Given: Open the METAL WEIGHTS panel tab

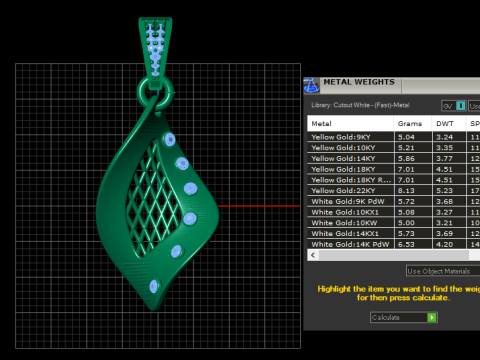Looking at the screenshot, I should (x=359, y=82).
